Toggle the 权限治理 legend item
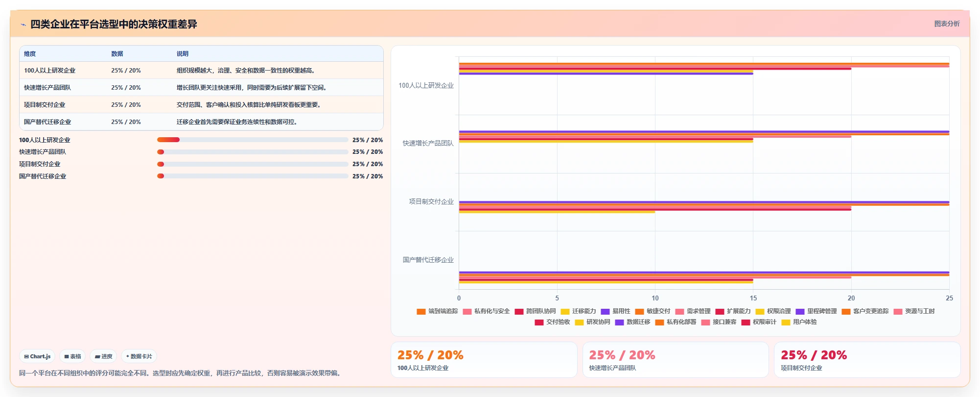The width and height of the screenshot is (980, 397). [x=773, y=311]
